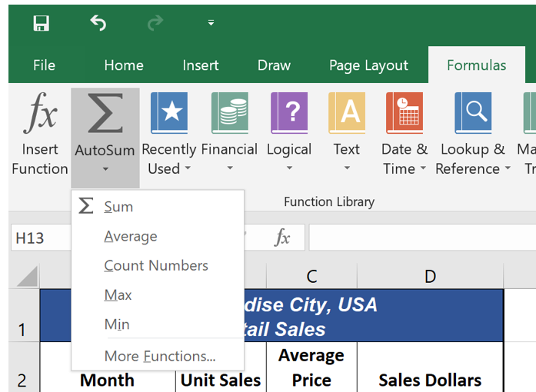Open the File tab
Viewport: 536px width, 392px height.
click(44, 65)
